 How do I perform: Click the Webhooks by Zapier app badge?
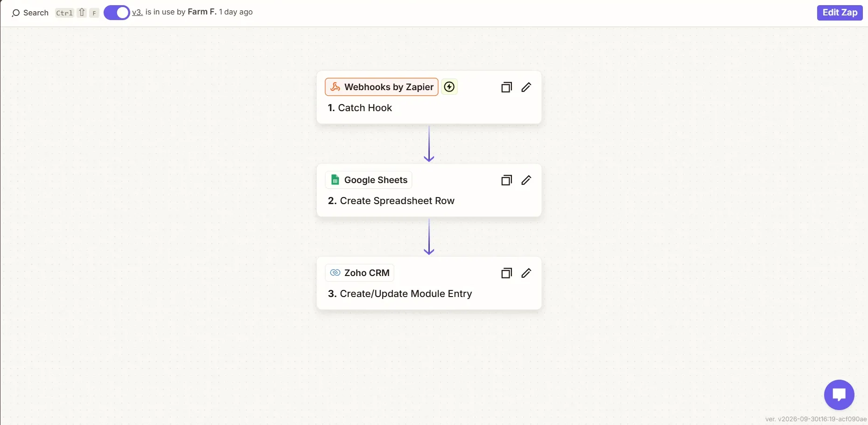pos(381,87)
